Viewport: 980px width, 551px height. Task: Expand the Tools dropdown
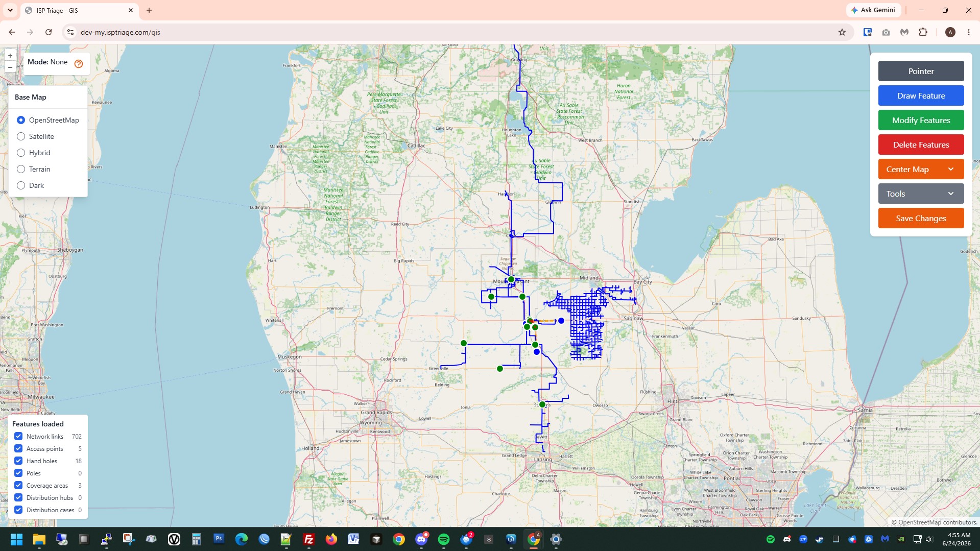coord(921,194)
